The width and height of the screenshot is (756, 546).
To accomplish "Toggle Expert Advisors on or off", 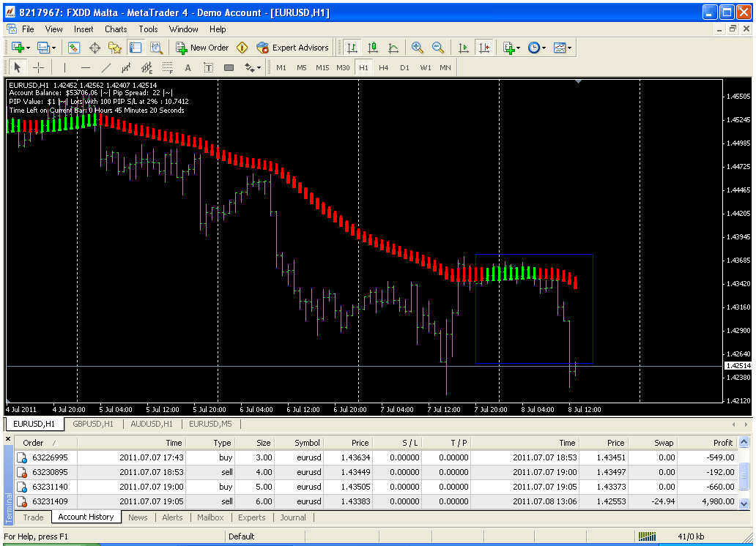I will [x=292, y=48].
